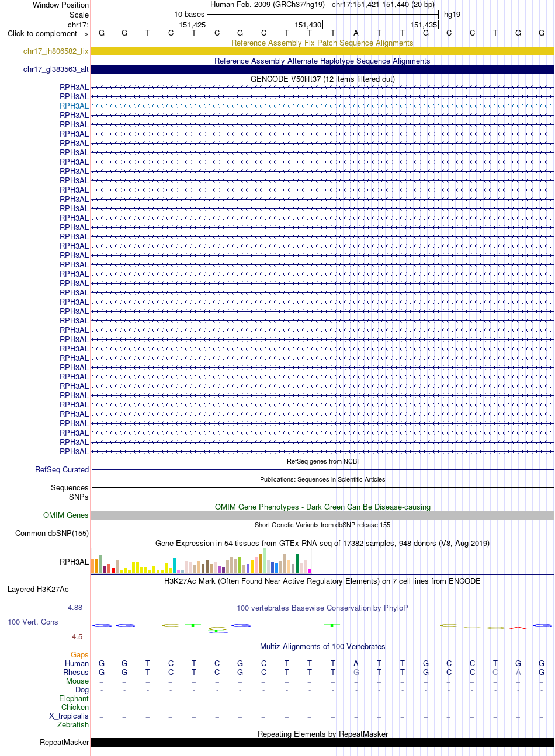
Task: Click the Mouse species row label
Action: click(78, 681)
